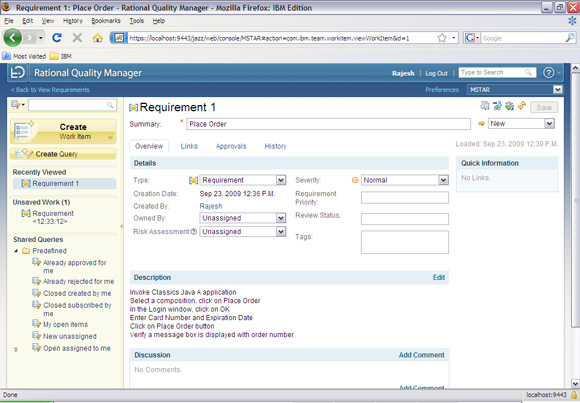Image resolution: width=580 pixels, height=403 pixels.
Task: Click Add Comment in Discussion header
Action: 421,355
